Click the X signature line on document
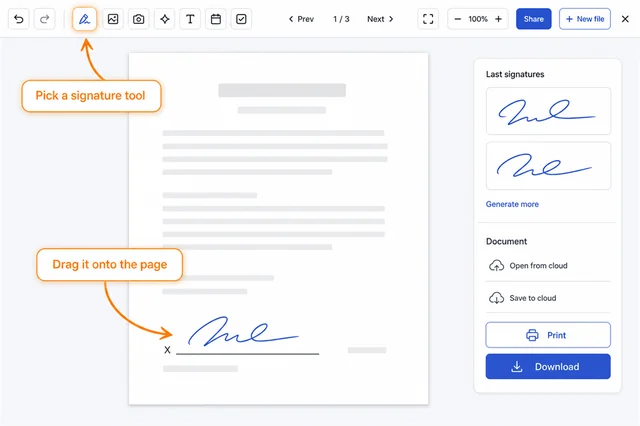Screen dimensions: 640x426 [x=247, y=353]
